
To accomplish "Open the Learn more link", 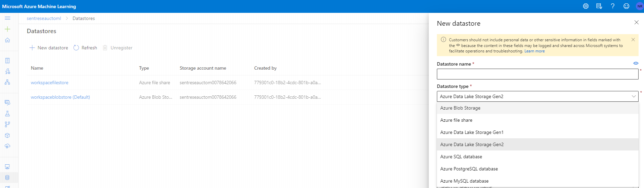I will point(534,51).
